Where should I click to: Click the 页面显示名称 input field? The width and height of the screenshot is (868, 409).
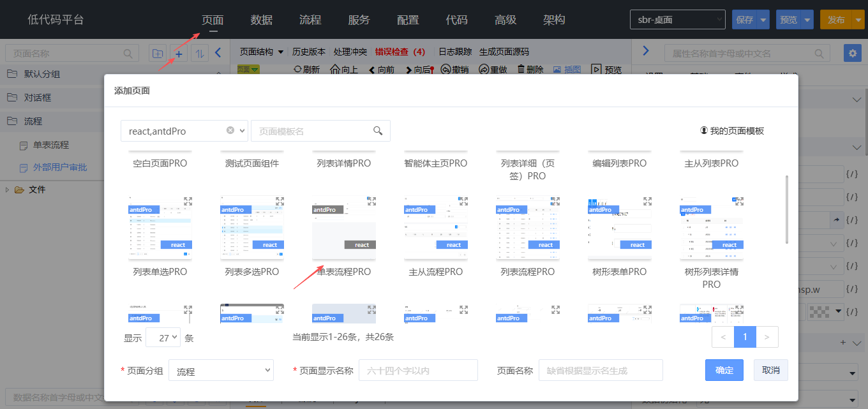click(418, 371)
